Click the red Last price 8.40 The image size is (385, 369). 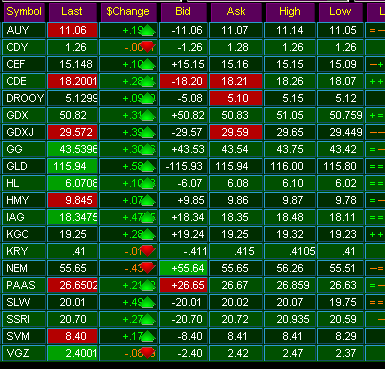tap(73, 336)
